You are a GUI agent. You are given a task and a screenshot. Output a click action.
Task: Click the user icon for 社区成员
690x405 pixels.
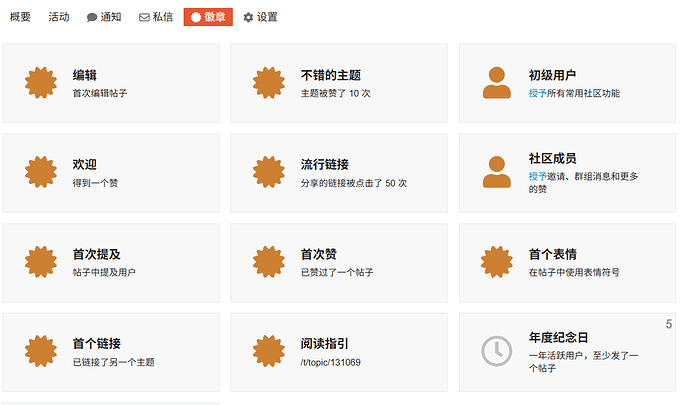497,172
